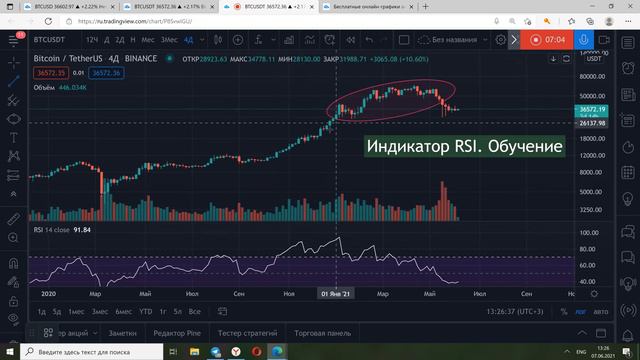640x360 pixels.
Task: Open the pitchfork and Gann tools
Action: (13, 100)
